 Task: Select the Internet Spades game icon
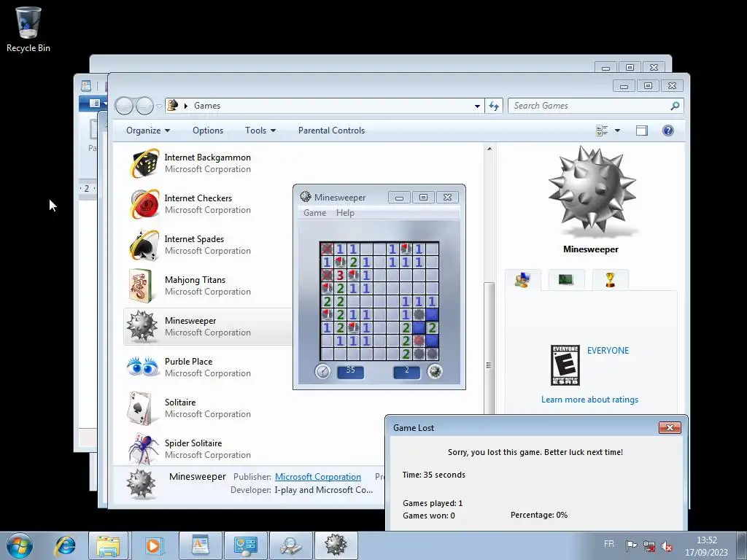click(x=144, y=245)
